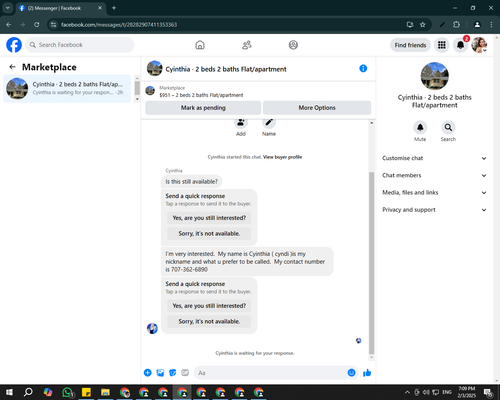
Task: Open the browser extensions puzzle icon
Action: pos(456,25)
